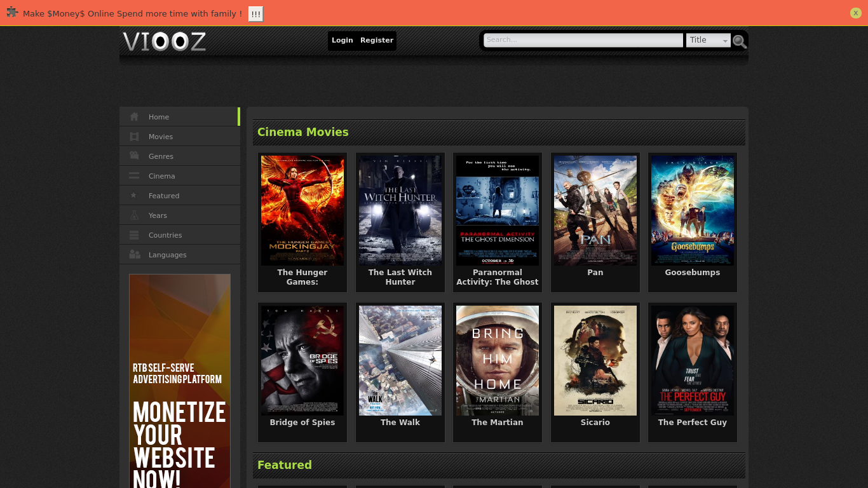Click the Movies film strip icon
This screenshot has height=488, width=868.
[x=134, y=137]
